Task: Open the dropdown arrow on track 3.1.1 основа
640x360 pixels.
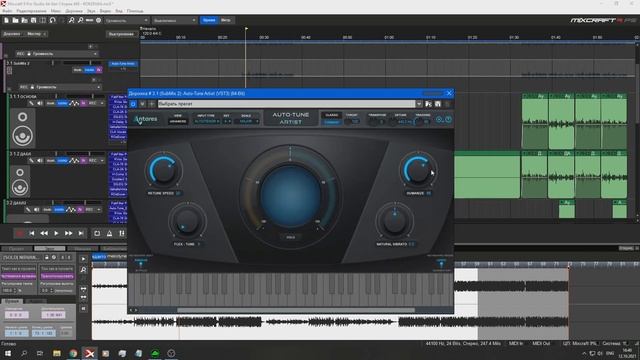Action: 102,103
